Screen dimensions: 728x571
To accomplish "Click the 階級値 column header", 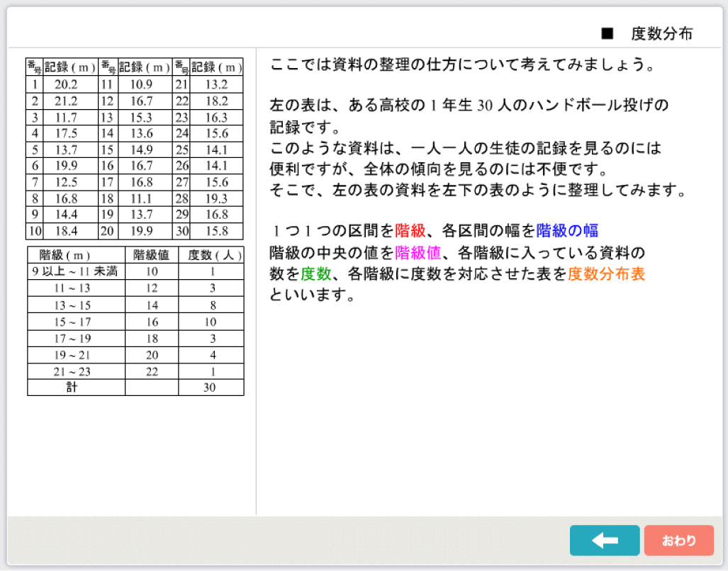I will click(x=151, y=255).
